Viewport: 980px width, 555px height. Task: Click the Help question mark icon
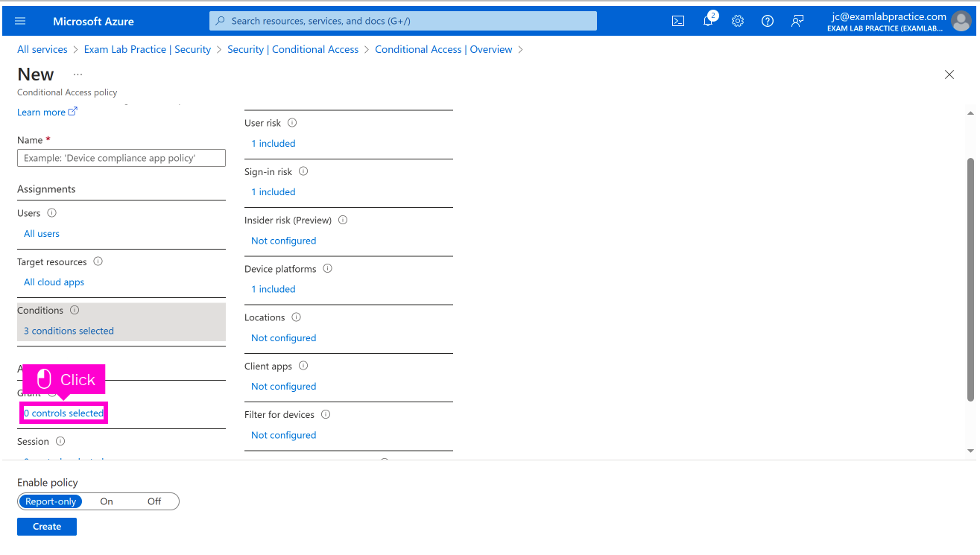click(x=768, y=21)
